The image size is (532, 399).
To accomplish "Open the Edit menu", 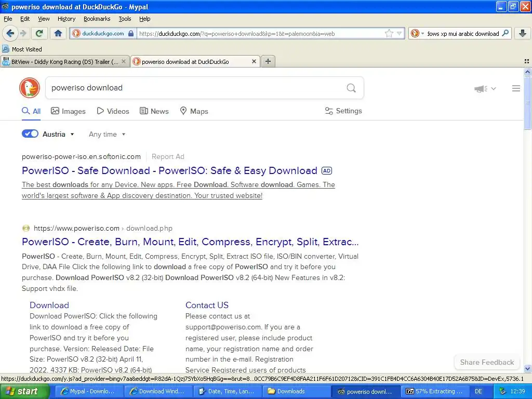I will (x=25, y=19).
